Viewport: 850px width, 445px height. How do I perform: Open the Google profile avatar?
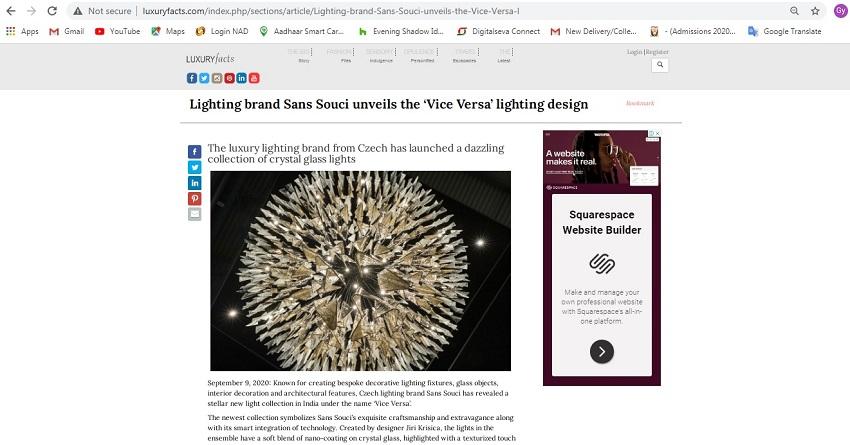point(840,10)
